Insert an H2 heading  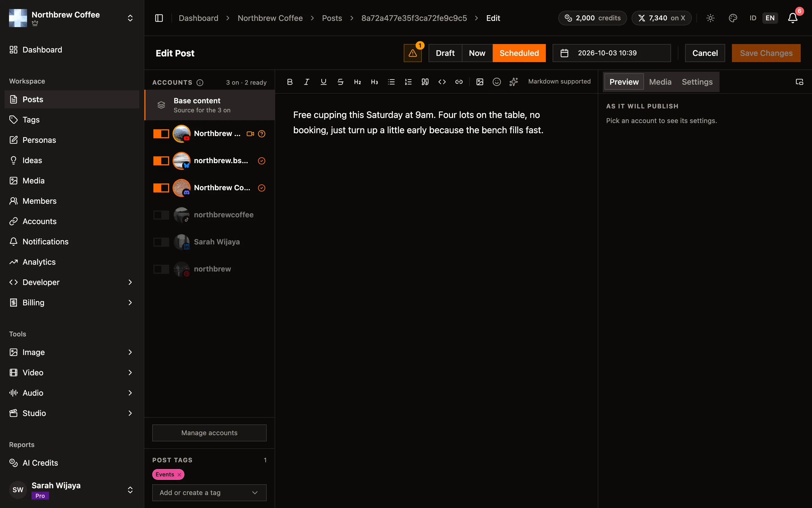click(x=357, y=82)
